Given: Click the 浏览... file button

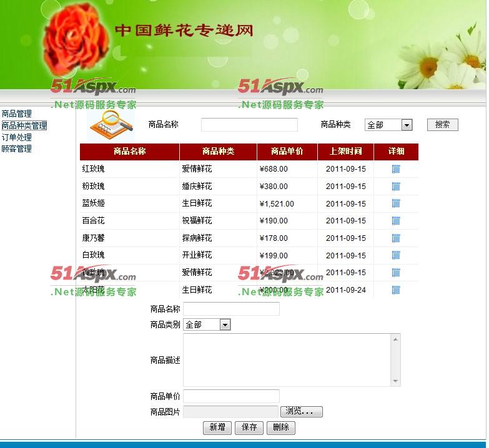Looking at the screenshot, I should (x=302, y=412).
